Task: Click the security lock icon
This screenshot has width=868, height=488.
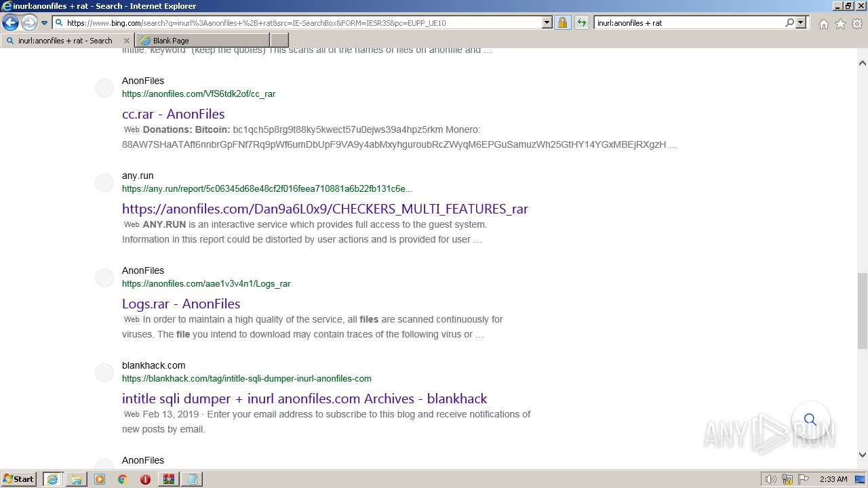Action: (x=562, y=22)
